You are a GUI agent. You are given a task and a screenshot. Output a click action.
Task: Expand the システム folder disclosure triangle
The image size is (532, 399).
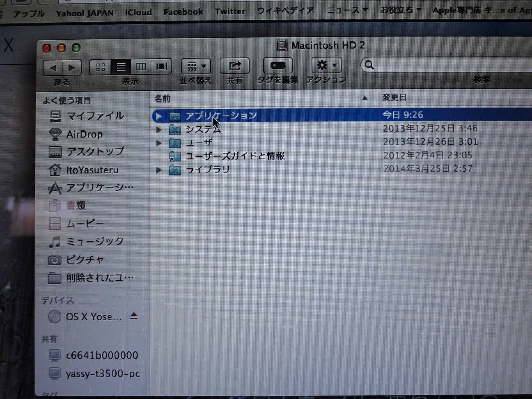click(158, 130)
